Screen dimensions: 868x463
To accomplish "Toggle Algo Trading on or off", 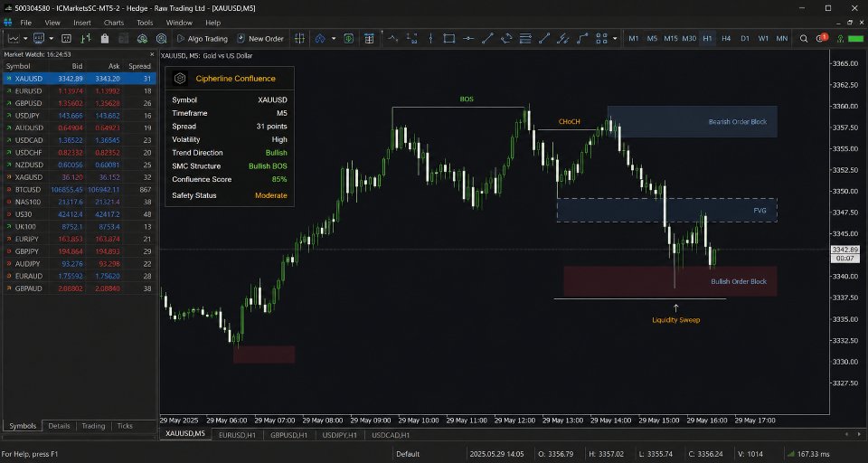I will 202,39.
